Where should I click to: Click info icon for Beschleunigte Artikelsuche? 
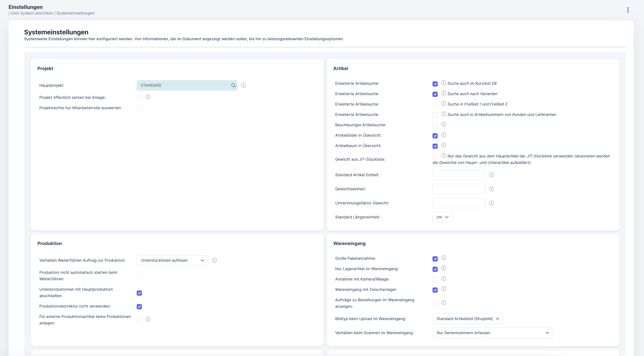point(444,124)
